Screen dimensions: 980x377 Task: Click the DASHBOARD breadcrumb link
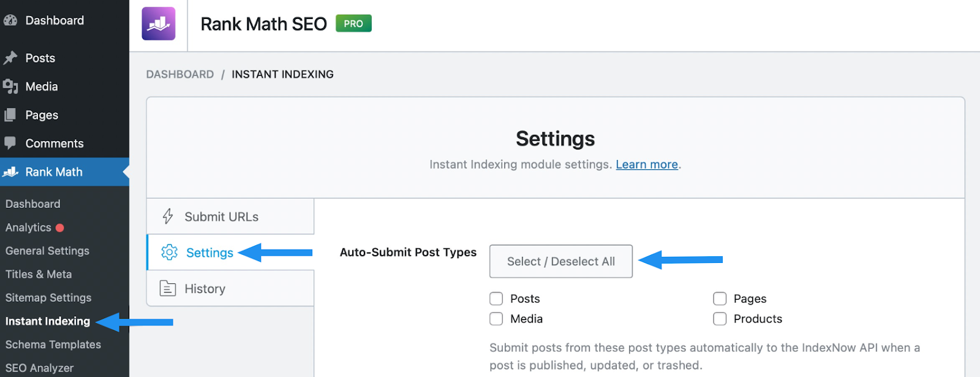tap(180, 74)
